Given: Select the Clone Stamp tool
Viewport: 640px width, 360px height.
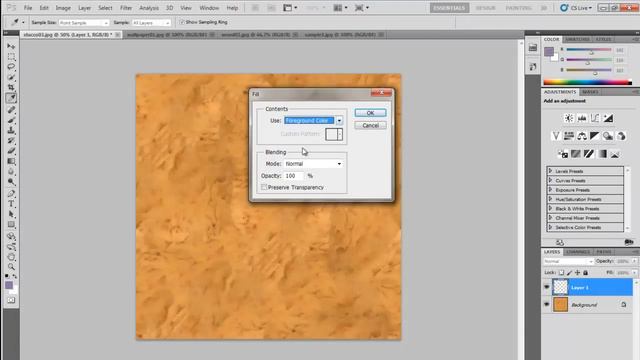Looking at the screenshot, I should [11, 130].
